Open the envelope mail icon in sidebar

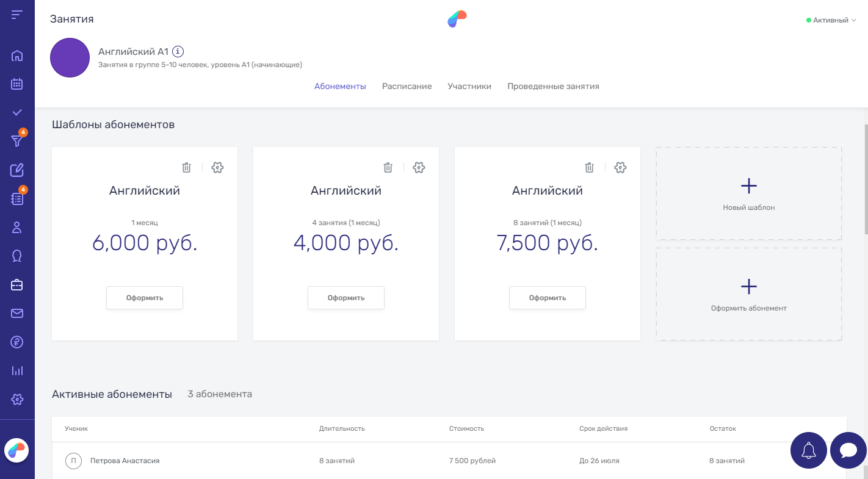point(17,314)
